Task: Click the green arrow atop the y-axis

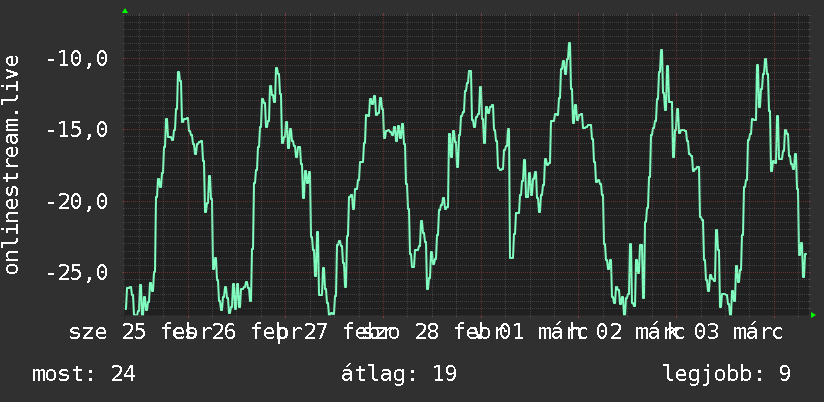Action: pyautogui.click(x=125, y=11)
